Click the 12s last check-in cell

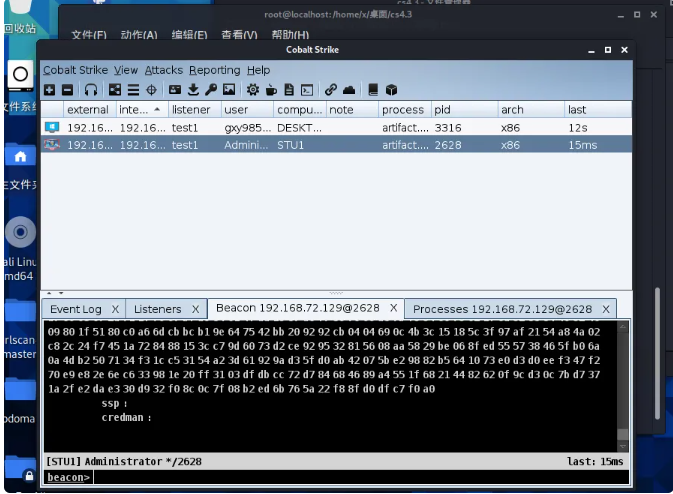[x=598, y=127]
